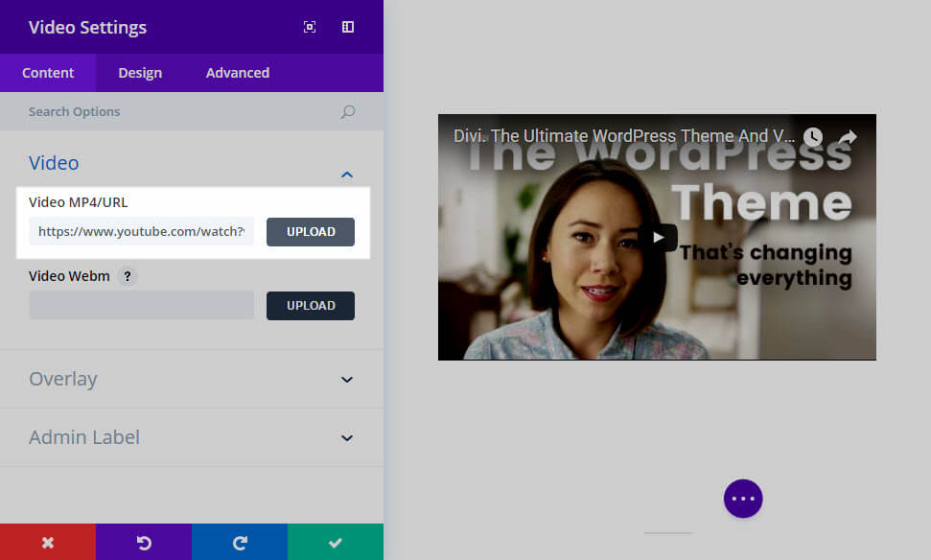Click the Video section heading
The image size is (931, 560).
click(54, 163)
